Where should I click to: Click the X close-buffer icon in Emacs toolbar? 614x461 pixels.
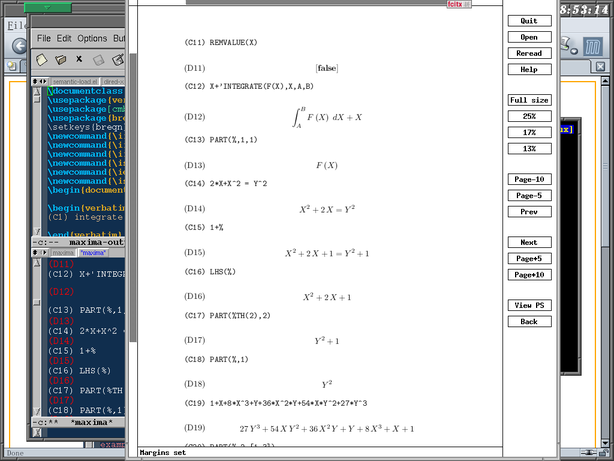pyautogui.click(x=79, y=59)
